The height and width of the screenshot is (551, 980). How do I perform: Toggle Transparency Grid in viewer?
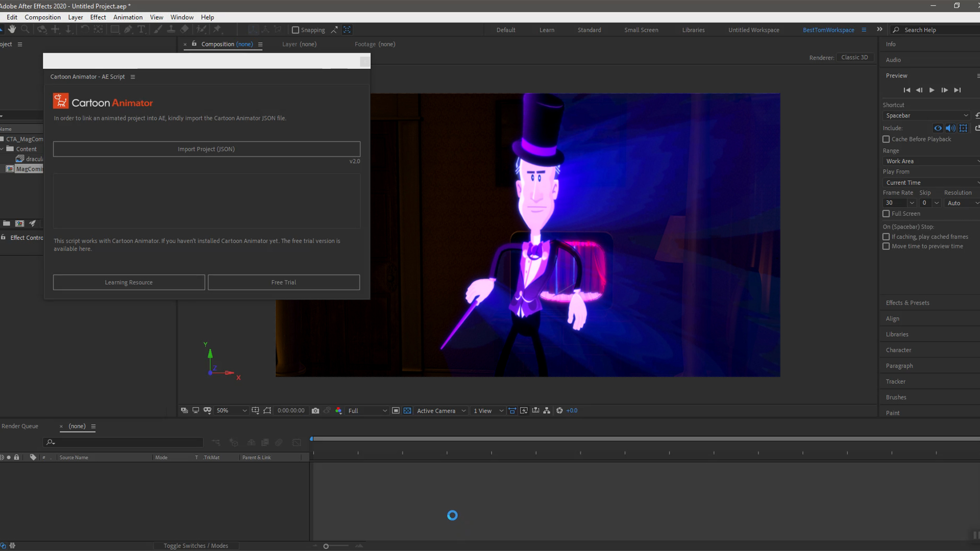point(407,411)
